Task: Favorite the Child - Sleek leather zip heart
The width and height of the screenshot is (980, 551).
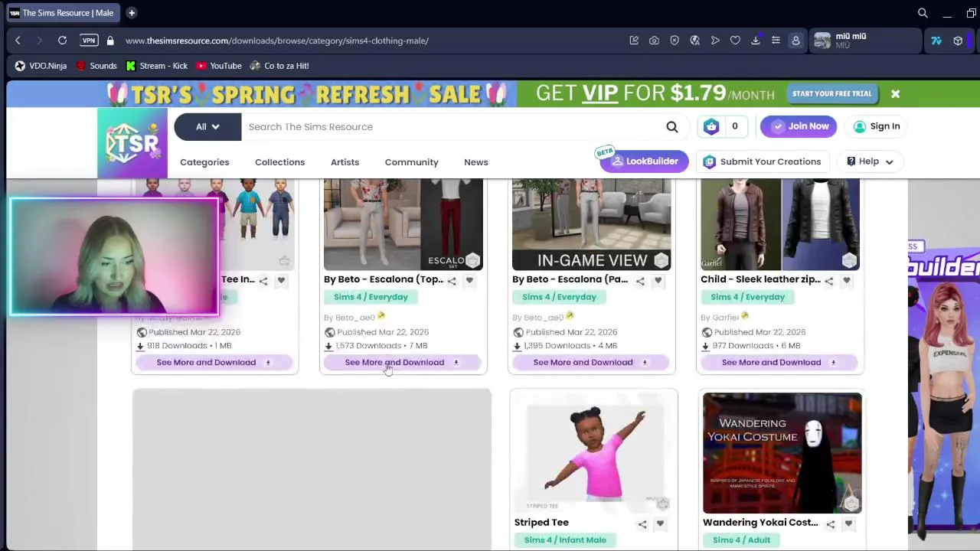Action: (x=846, y=281)
